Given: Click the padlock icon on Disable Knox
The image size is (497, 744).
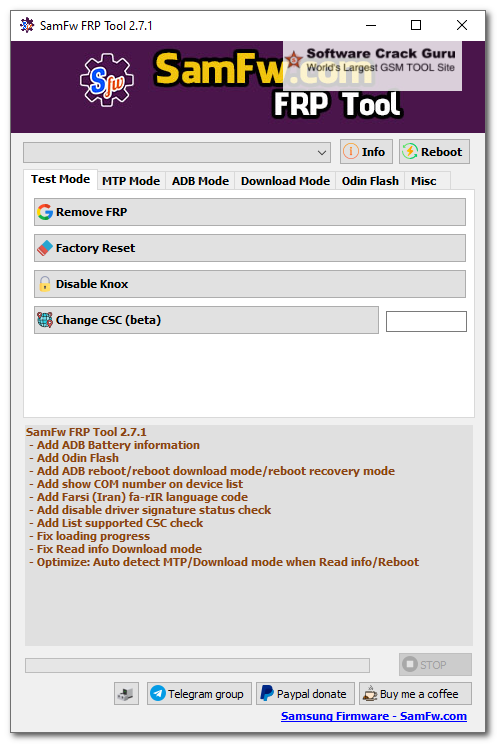Looking at the screenshot, I should click(45, 284).
